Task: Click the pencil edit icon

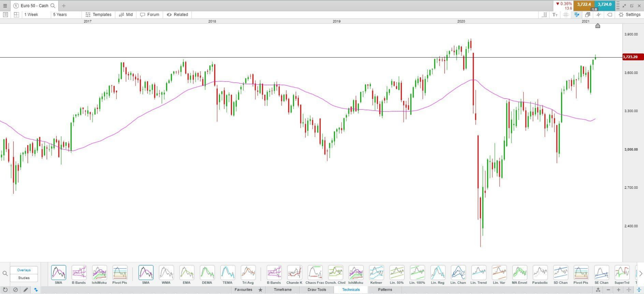Action: point(26,290)
